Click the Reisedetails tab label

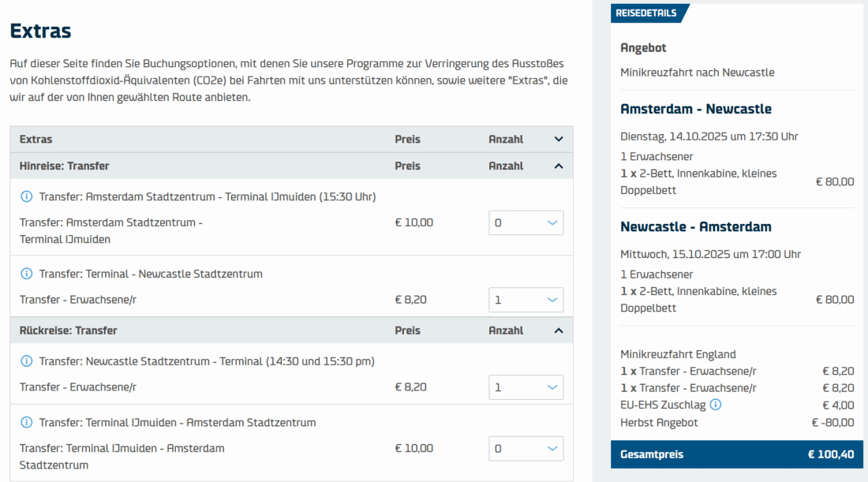646,13
